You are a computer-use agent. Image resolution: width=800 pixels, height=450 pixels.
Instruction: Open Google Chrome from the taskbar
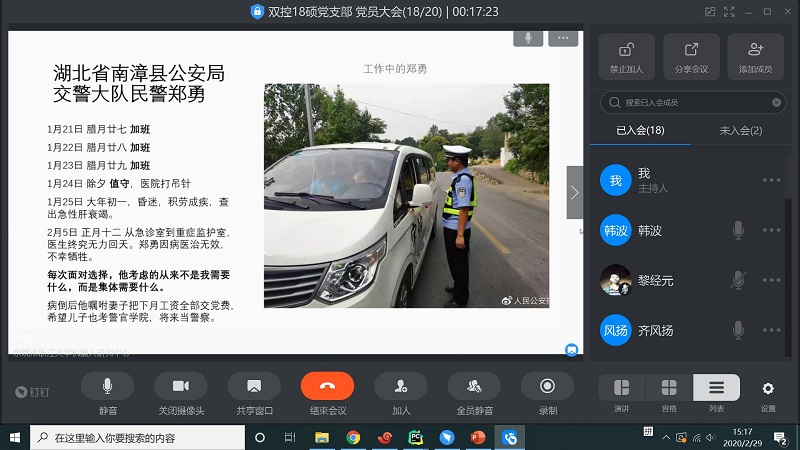(x=353, y=438)
